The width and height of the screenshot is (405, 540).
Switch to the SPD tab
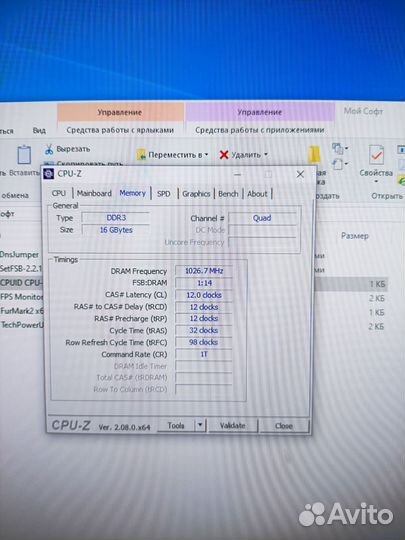164,194
